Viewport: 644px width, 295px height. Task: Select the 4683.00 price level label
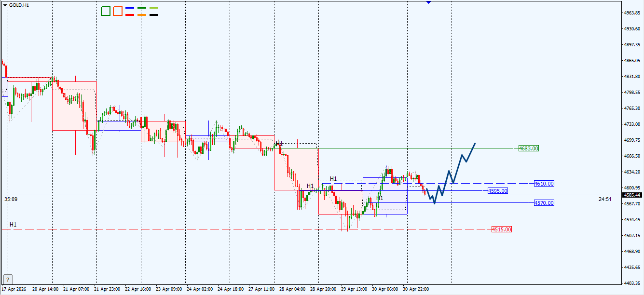(529, 148)
